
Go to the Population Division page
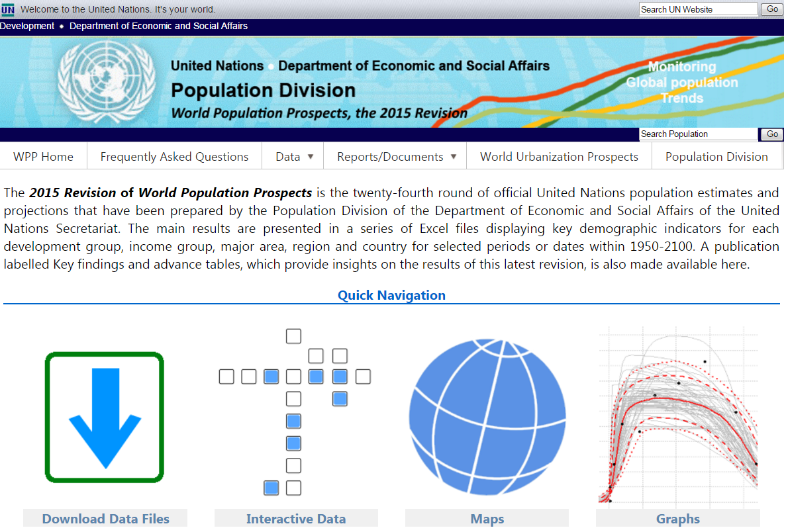click(x=716, y=156)
